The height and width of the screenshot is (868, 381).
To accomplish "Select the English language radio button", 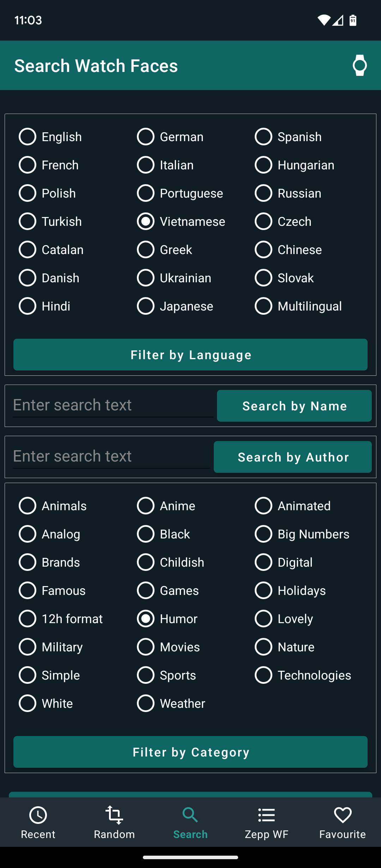I will coord(28,137).
